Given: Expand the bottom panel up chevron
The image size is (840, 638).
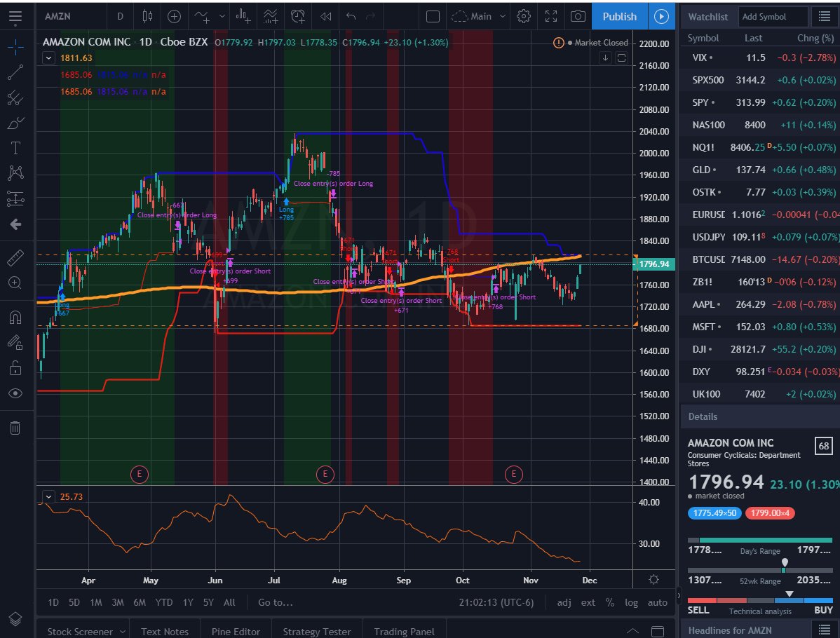Looking at the screenshot, I should pos(632,631).
